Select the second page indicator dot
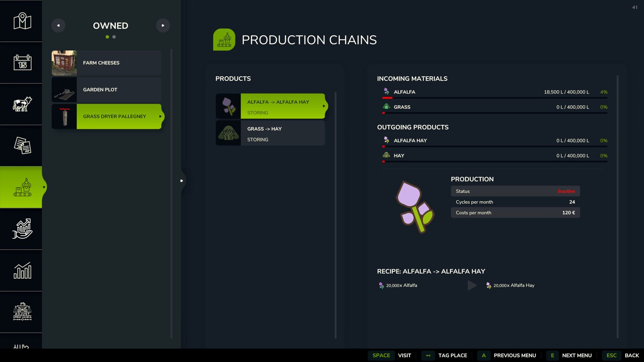The height and width of the screenshot is (362, 644). click(x=114, y=37)
